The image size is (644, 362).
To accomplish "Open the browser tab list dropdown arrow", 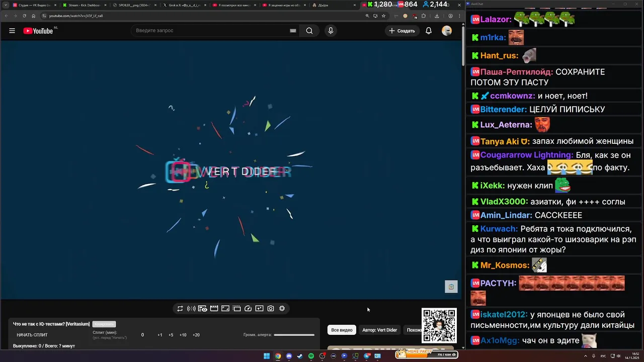I will (x=5, y=5).
